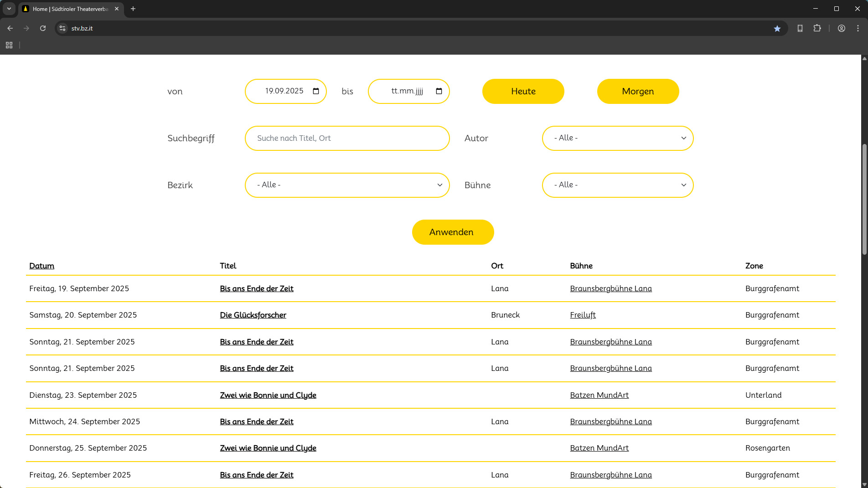Reload the page
This screenshot has width=868, height=488.
click(x=43, y=28)
